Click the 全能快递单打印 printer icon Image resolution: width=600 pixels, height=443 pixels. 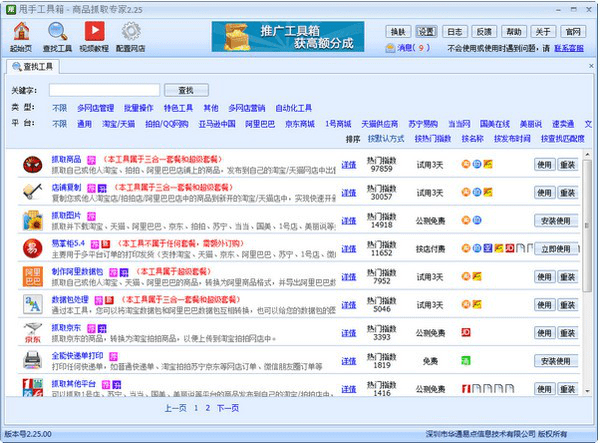pyautogui.click(x=33, y=360)
